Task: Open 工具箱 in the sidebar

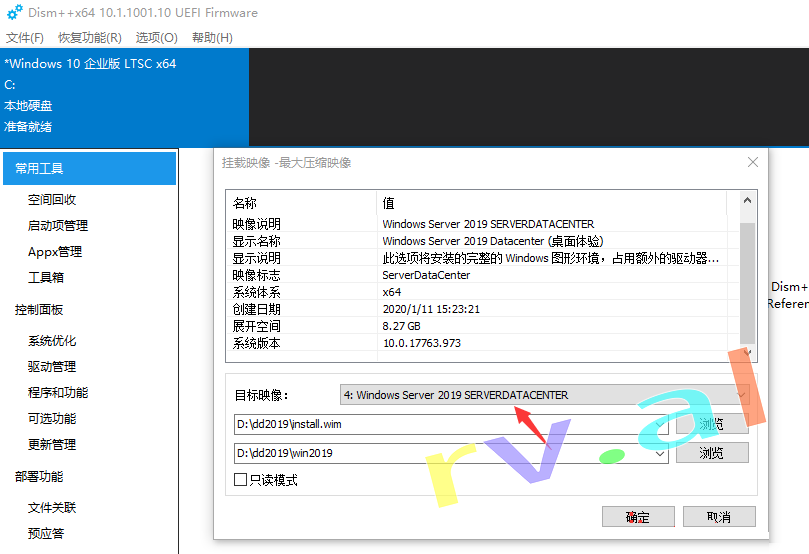Action: click(45, 278)
